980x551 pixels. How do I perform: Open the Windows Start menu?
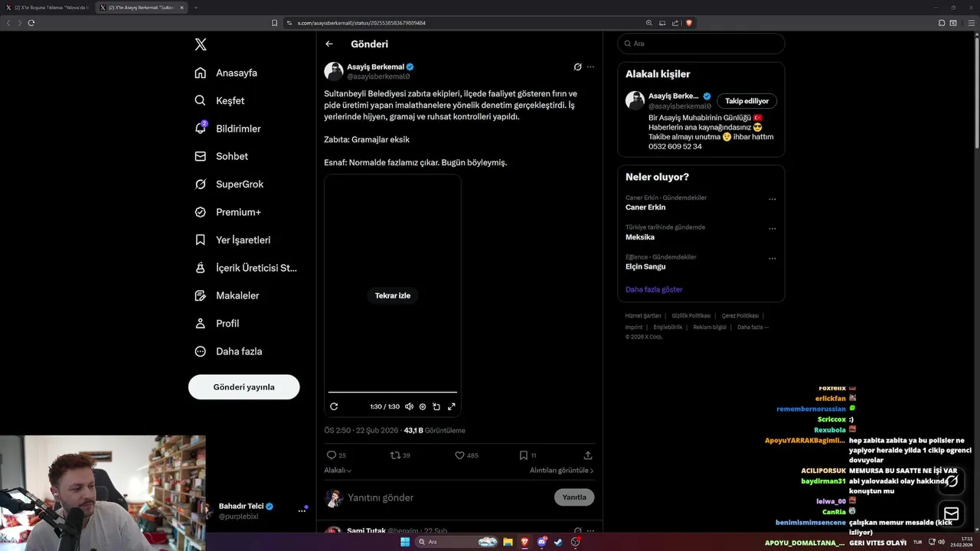tap(405, 542)
